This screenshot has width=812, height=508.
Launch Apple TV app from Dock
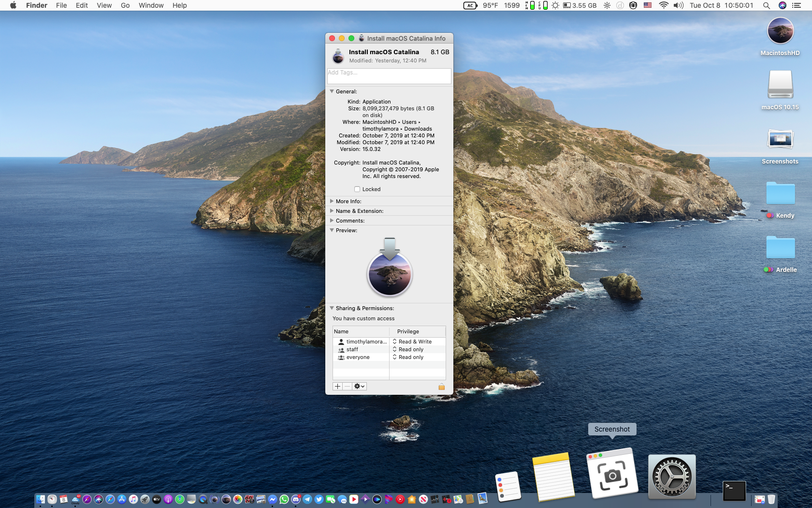pyautogui.click(x=157, y=499)
